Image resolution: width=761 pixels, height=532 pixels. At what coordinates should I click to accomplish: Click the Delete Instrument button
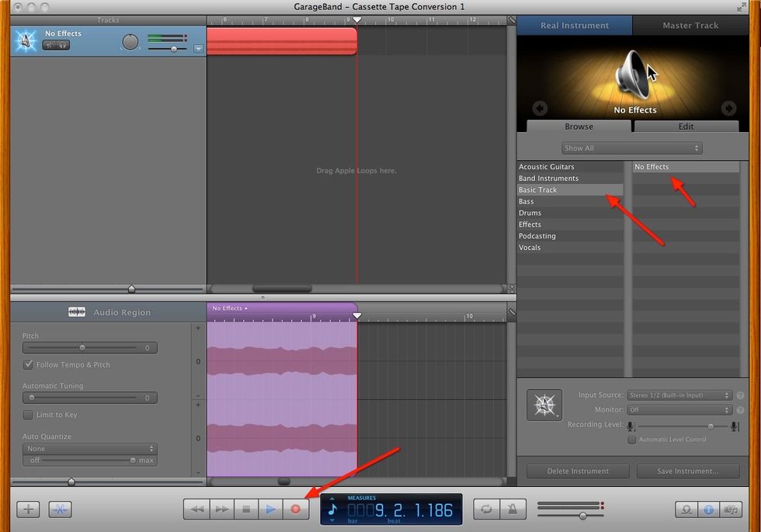(x=578, y=471)
